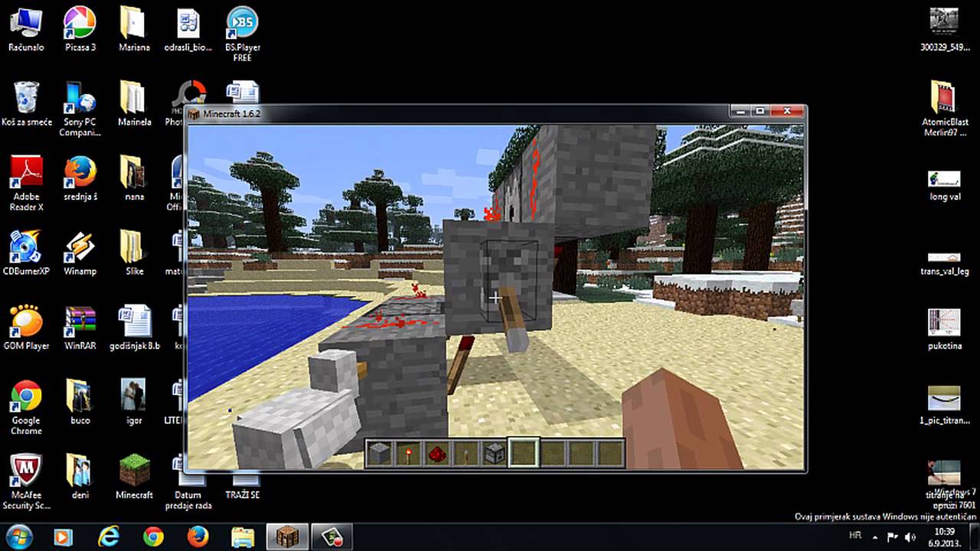Open the Sony PC Companion shortcut
The height and width of the screenshot is (551, 980).
(80, 109)
